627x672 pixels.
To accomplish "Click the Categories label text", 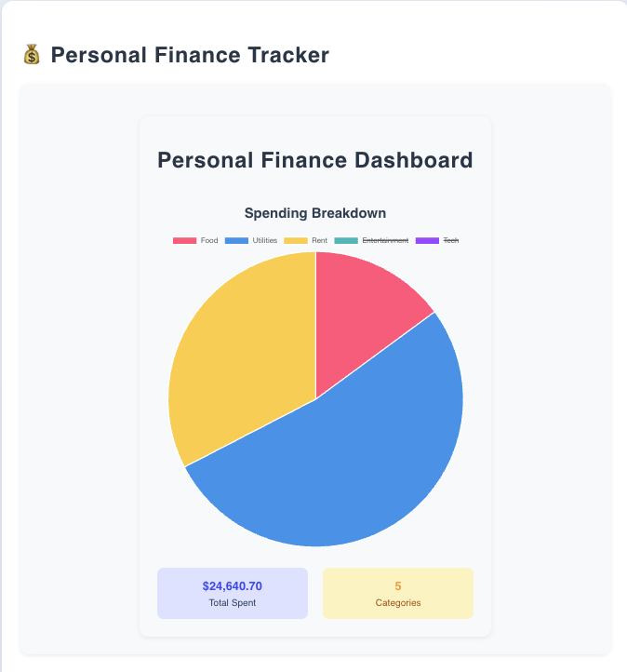I will pyautogui.click(x=398, y=602).
